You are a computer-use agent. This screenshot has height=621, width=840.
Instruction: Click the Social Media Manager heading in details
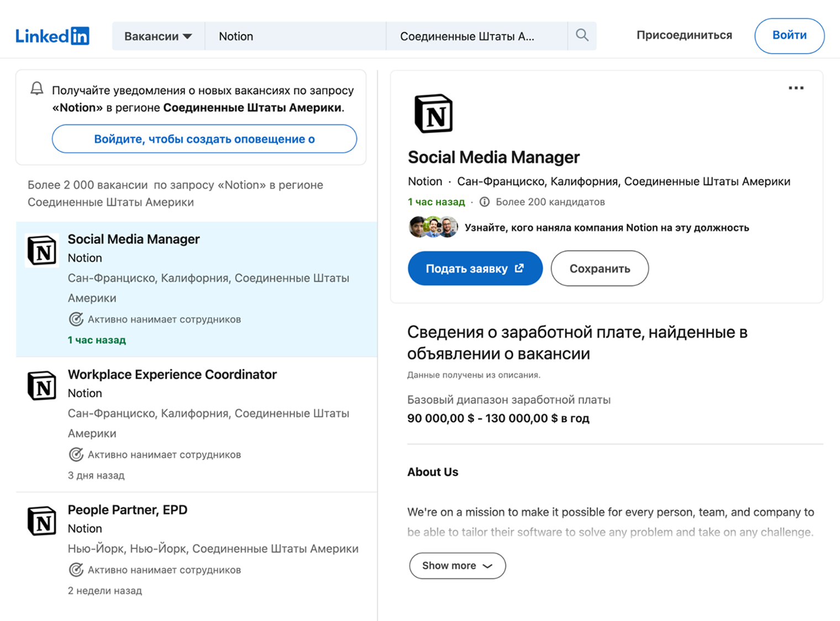tap(494, 157)
